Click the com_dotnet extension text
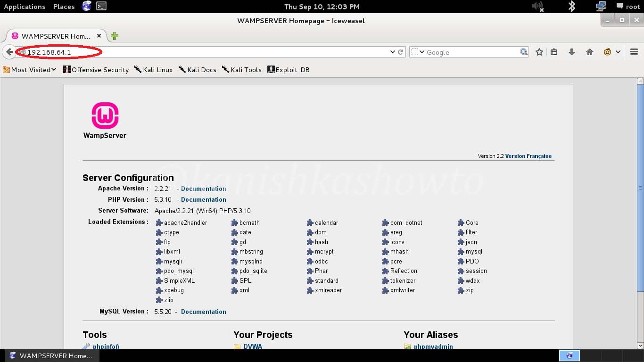This screenshot has height=362, width=644. pyautogui.click(x=406, y=223)
